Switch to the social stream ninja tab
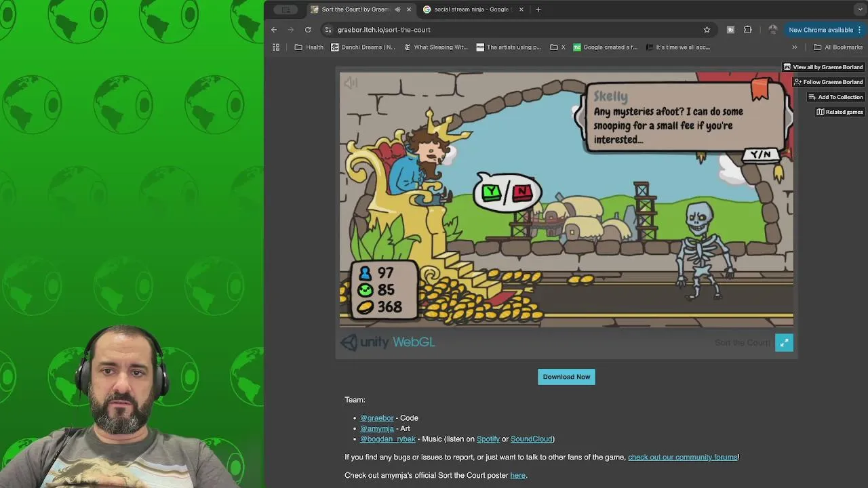This screenshot has height=488, width=868. point(473,9)
